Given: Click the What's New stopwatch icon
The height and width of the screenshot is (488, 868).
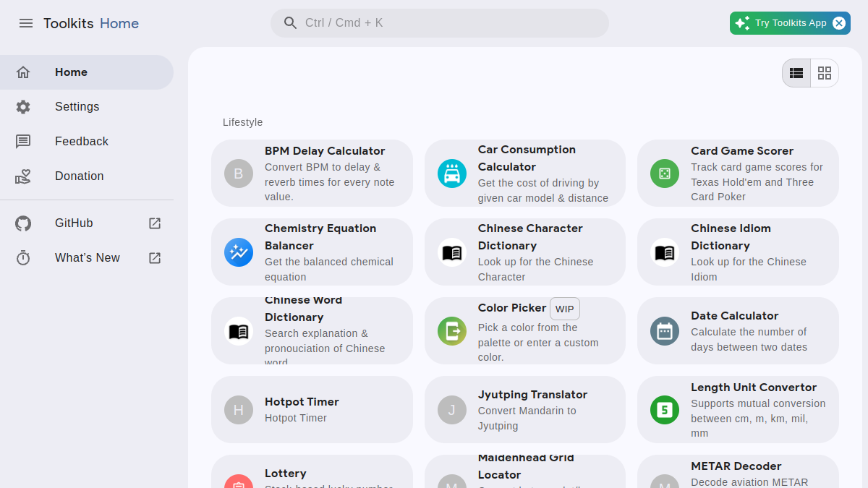Looking at the screenshot, I should (23, 258).
